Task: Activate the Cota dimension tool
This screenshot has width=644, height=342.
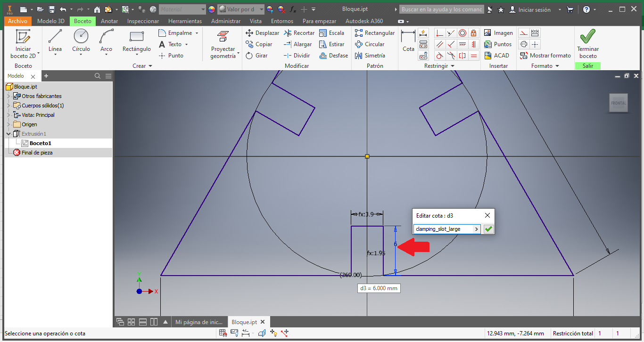Action: tap(408, 41)
